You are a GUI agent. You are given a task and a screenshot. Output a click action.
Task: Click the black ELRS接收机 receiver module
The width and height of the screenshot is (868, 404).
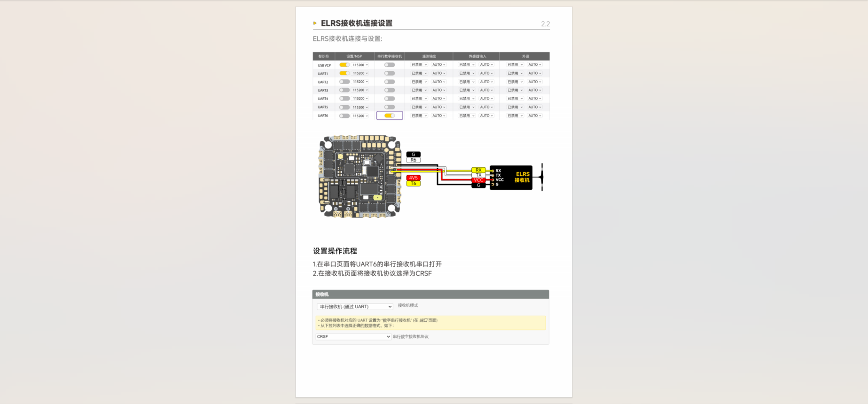click(511, 178)
